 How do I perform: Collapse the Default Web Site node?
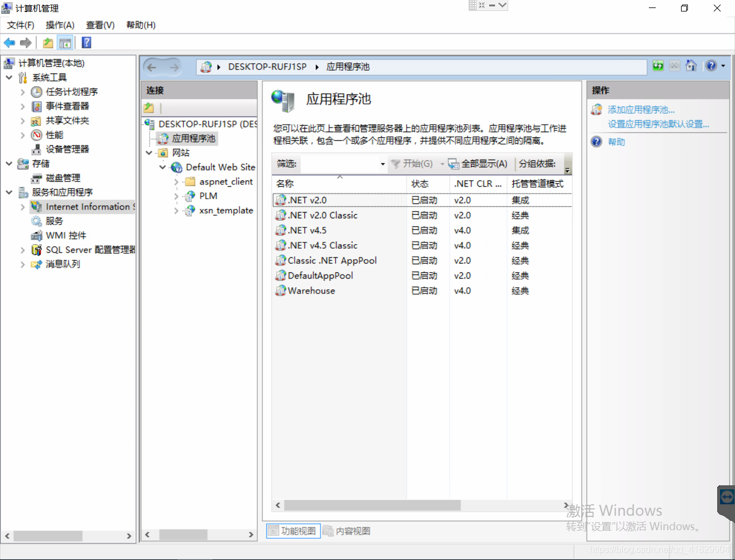point(163,167)
